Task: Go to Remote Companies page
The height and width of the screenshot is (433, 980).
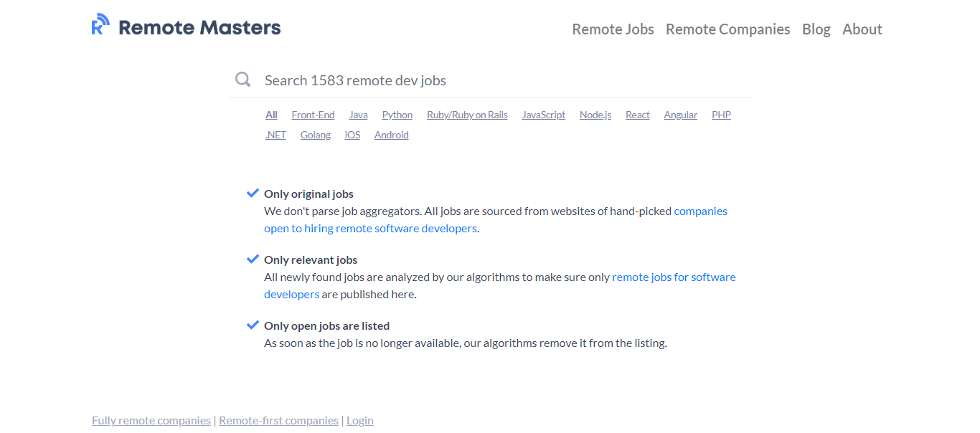Action: pos(727,29)
